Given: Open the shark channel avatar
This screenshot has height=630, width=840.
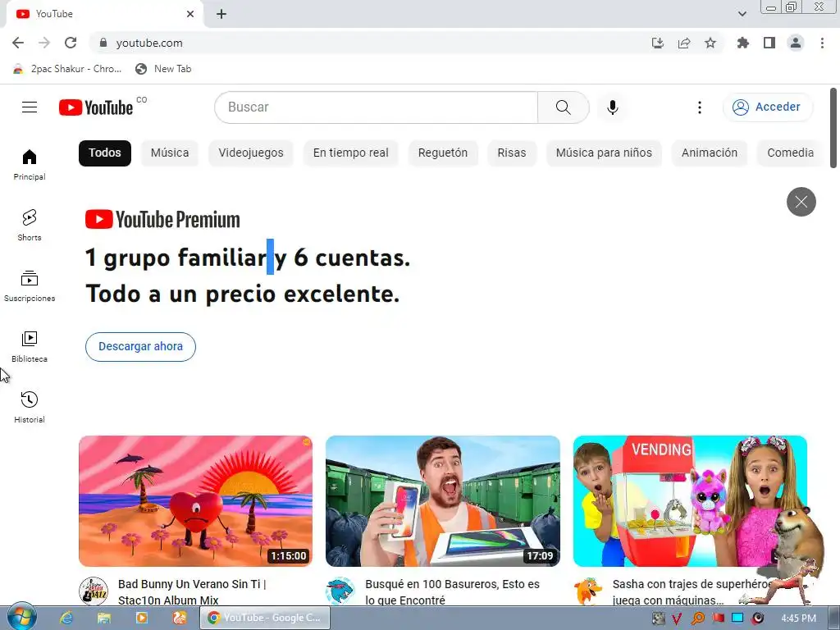Looking at the screenshot, I should (340, 591).
